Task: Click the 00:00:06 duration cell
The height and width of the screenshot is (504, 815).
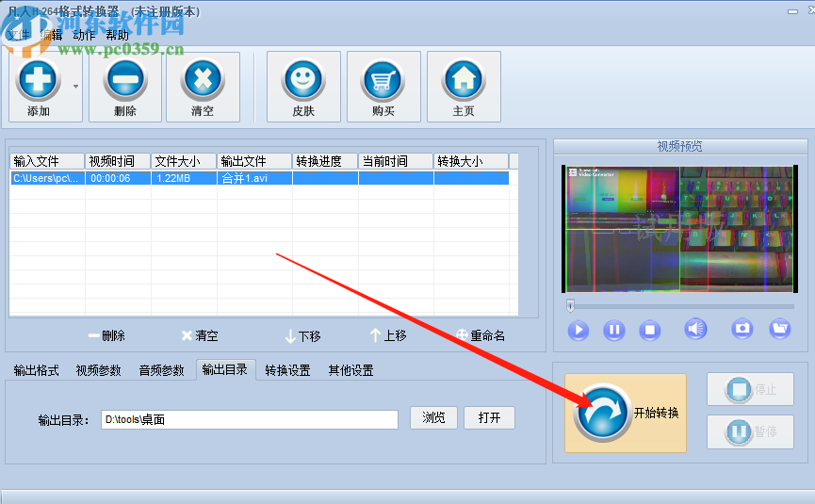Action: 118,178
